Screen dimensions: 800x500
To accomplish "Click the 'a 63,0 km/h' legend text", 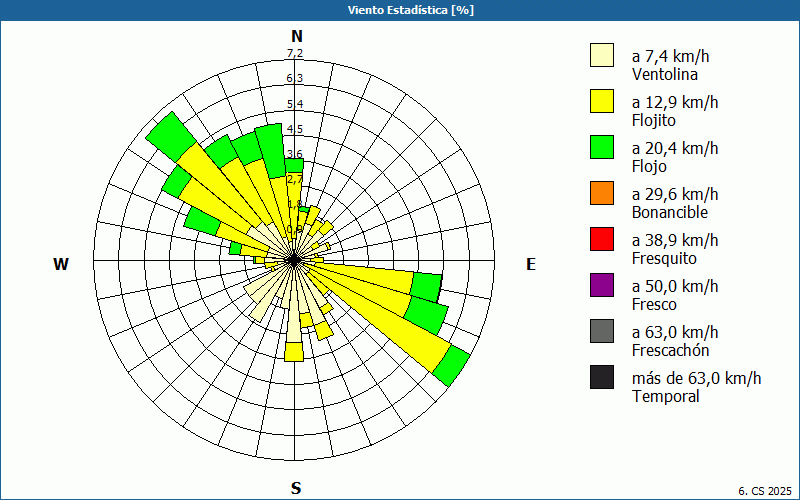I will 675,332.
